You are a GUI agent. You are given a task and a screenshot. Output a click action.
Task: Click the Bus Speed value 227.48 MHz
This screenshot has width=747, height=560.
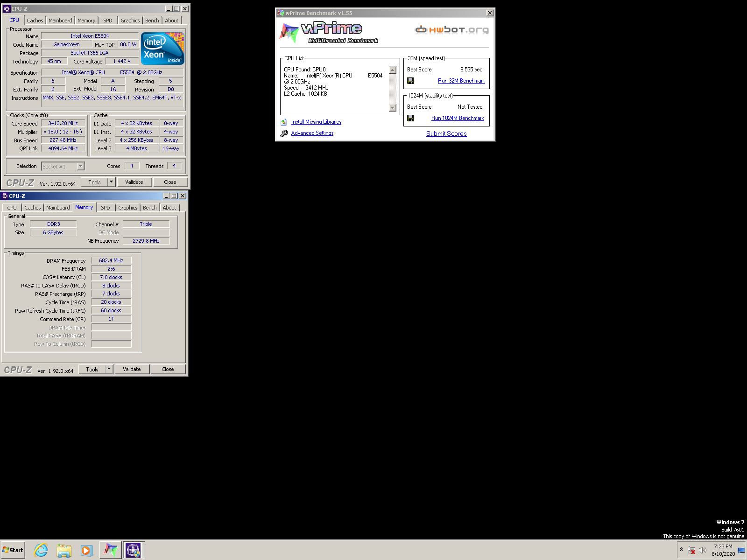[63, 140]
